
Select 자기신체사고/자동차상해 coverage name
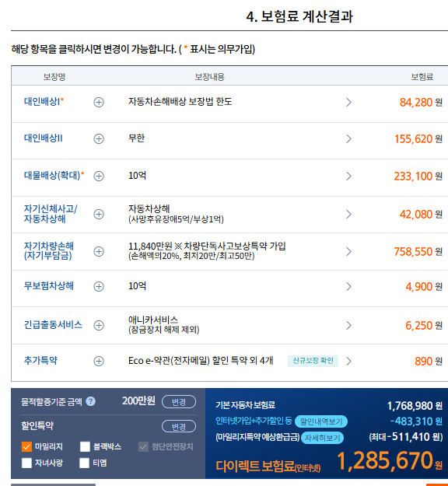(x=51, y=214)
